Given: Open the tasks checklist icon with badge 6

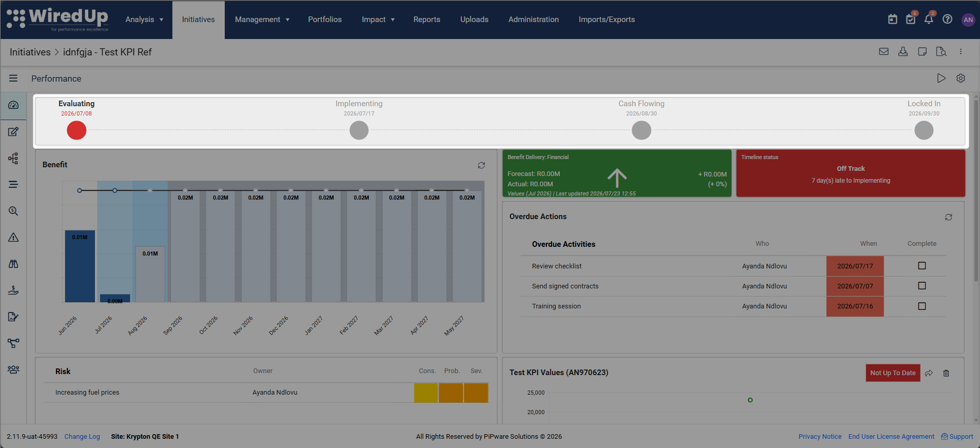Looking at the screenshot, I should click(911, 20).
